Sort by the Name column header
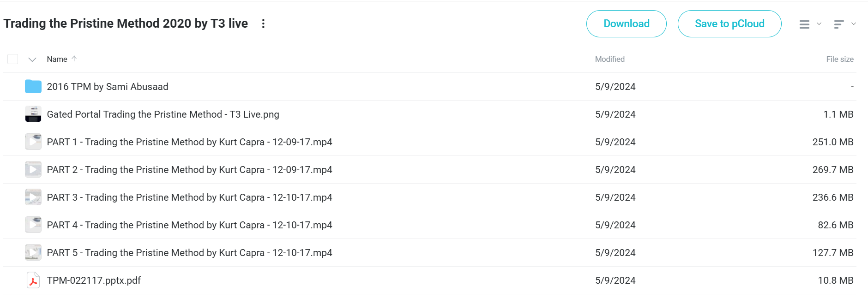 coord(57,59)
